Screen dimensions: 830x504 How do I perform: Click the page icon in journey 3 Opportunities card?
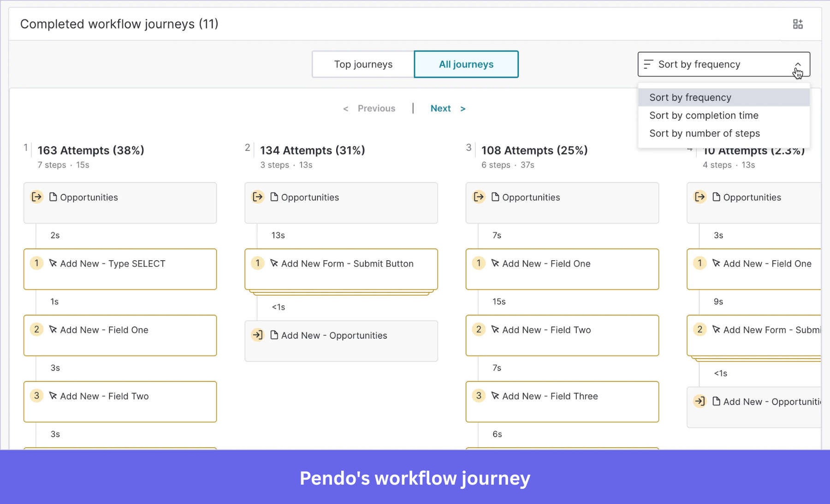tap(495, 197)
